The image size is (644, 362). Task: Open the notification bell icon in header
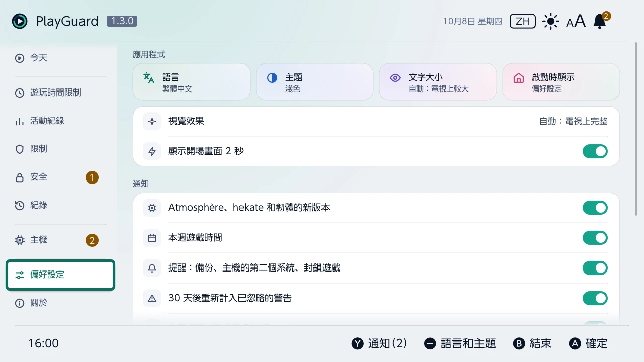(x=600, y=21)
